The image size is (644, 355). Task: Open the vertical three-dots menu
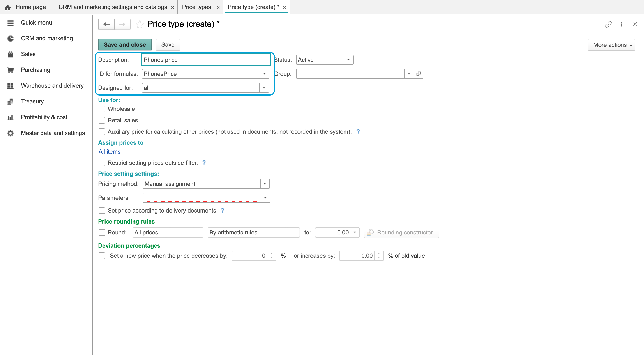tap(621, 24)
